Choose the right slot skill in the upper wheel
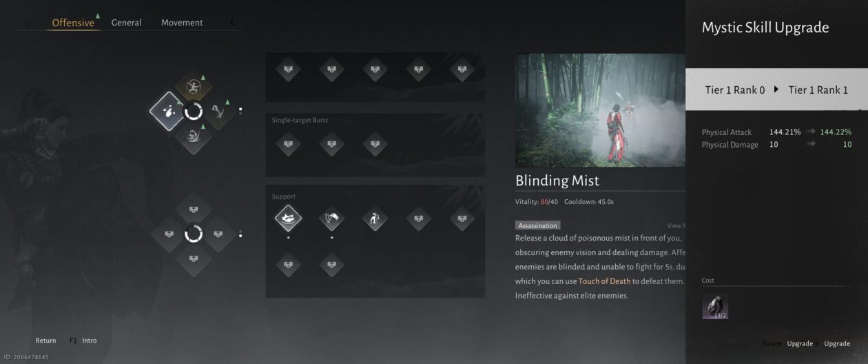Image resolution: width=868 pixels, height=364 pixels. 219,111
